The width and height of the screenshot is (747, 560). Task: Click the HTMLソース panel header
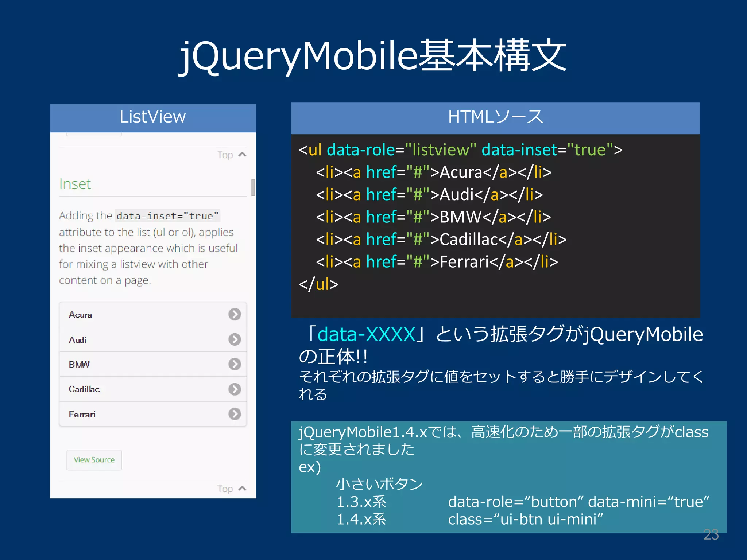click(495, 118)
